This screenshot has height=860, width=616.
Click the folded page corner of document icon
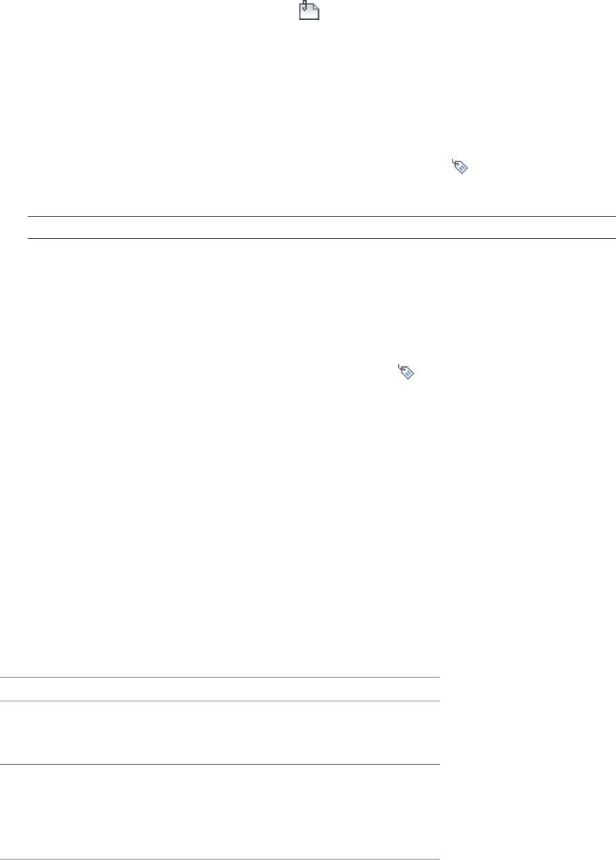(x=316, y=8)
